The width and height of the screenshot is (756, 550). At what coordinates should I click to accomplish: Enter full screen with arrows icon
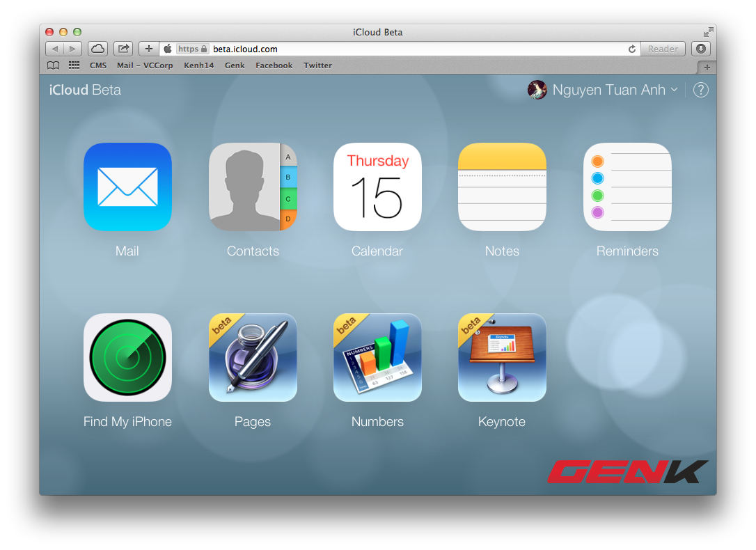tap(708, 32)
